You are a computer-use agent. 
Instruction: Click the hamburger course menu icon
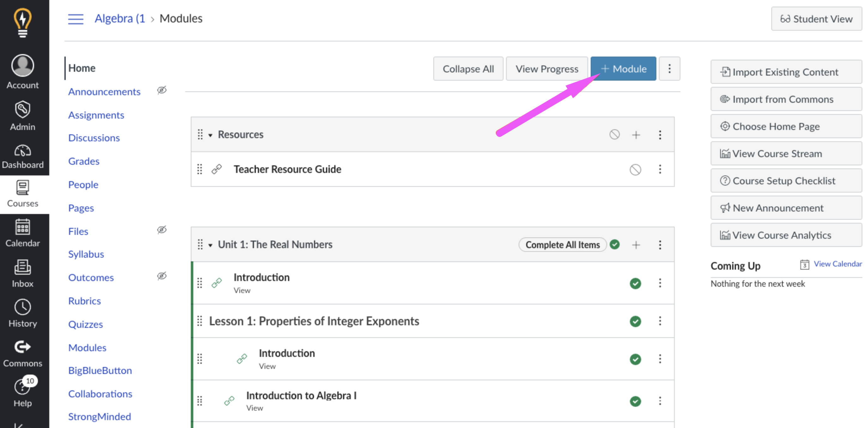(75, 19)
